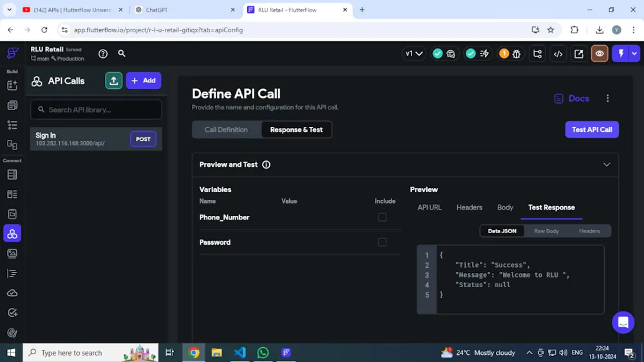This screenshot has width=644, height=362.
Task: Open the warning issues orange badge
Action: click(x=504, y=54)
